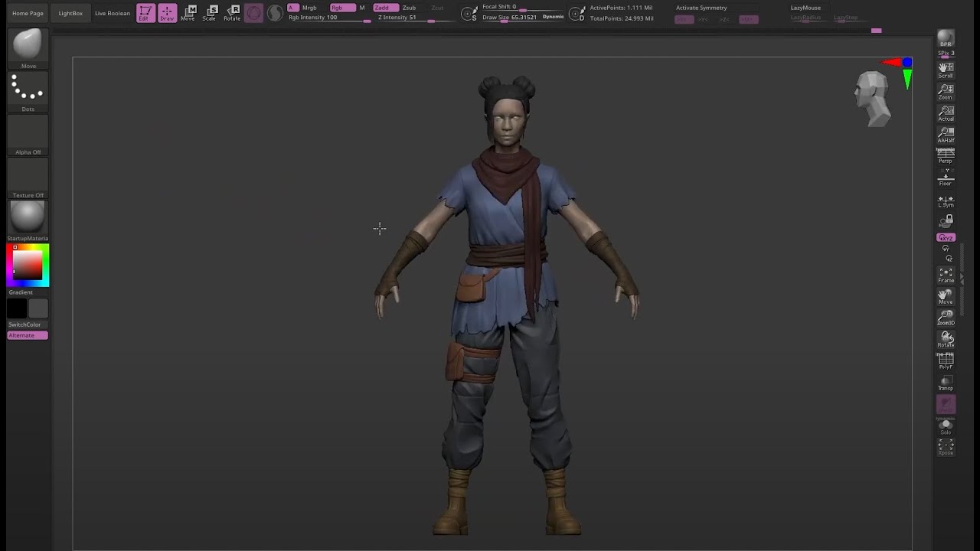Select the Edit mode button
Image resolution: width=980 pixels, height=551 pixels.
click(145, 12)
